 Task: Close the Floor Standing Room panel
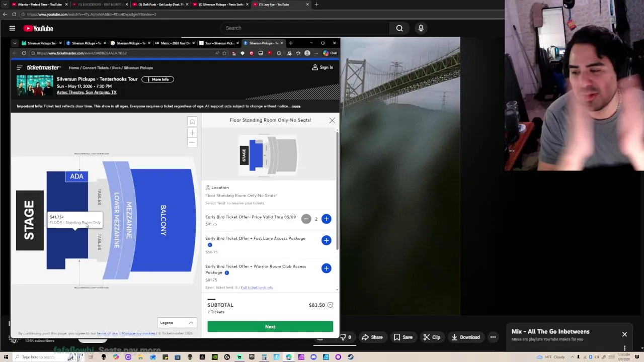pyautogui.click(x=332, y=121)
